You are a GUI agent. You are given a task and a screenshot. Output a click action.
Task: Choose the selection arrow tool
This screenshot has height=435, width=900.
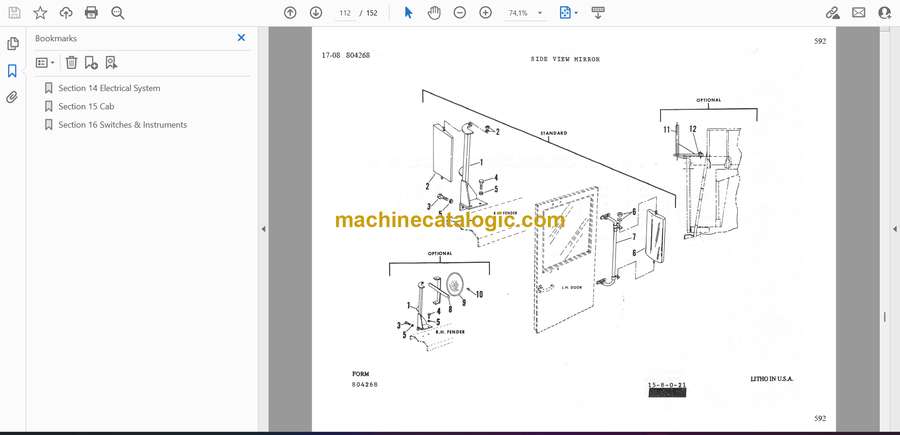pyautogui.click(x=408, y=13)
